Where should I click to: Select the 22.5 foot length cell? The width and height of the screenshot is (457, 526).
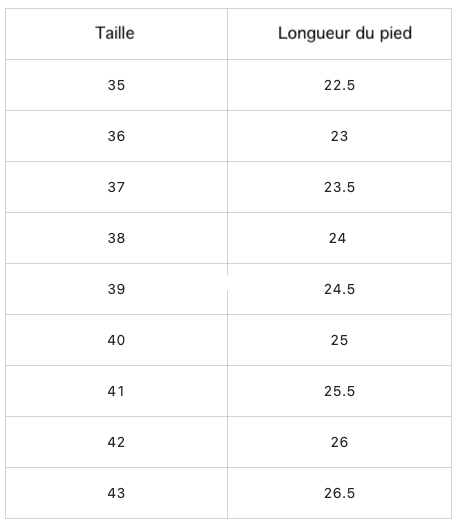339,85
